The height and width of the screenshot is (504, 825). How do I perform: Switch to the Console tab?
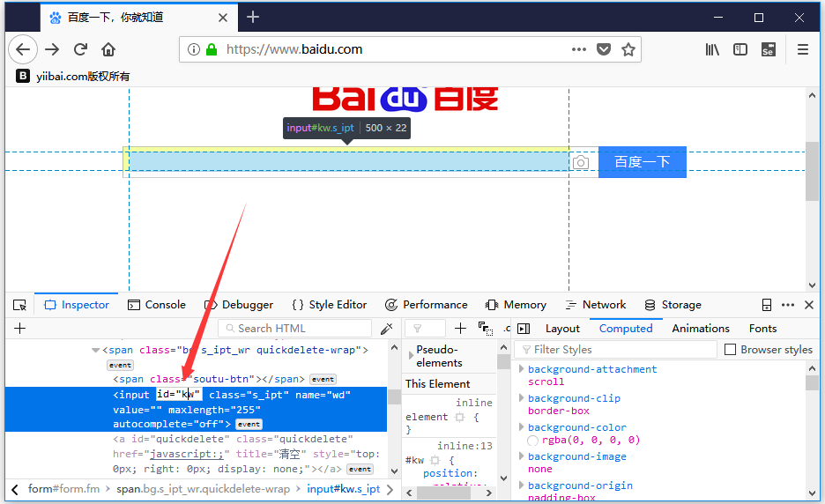tap(157, 305)
